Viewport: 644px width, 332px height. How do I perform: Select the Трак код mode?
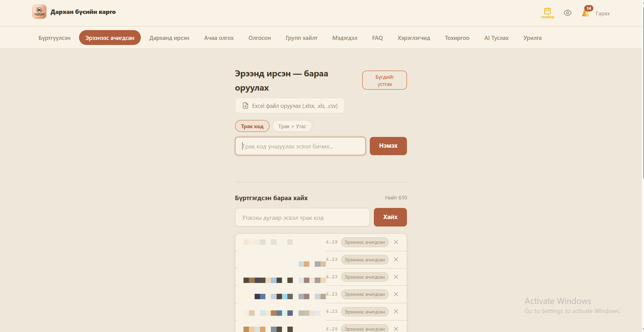point(252,126)
